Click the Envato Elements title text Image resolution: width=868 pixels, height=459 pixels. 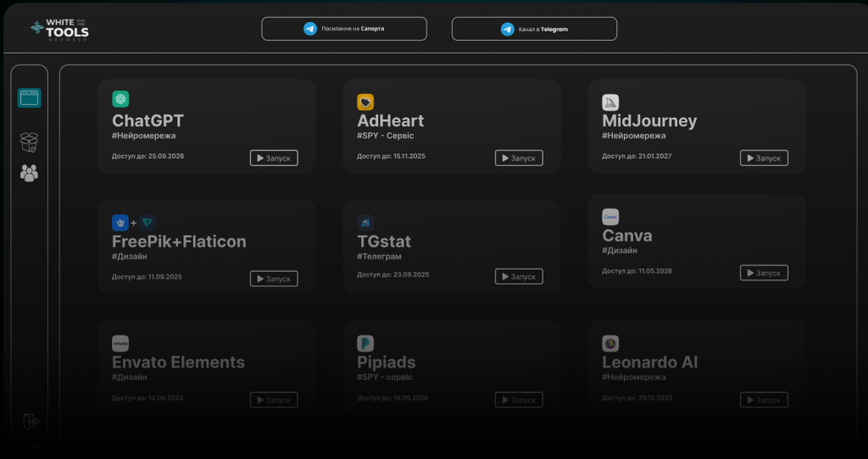pyautogui.click(x=178, y=362)
